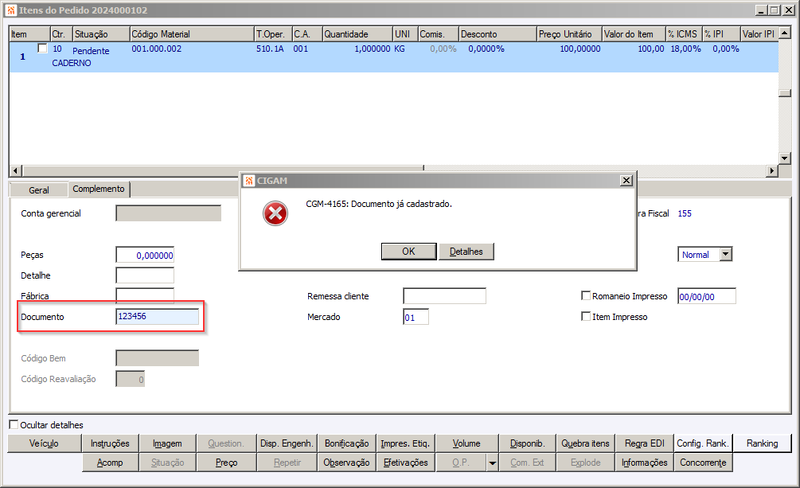Click the Detalhe input field
The height and width of the screenshot is (488, 800).
click(x=145, y=276)
